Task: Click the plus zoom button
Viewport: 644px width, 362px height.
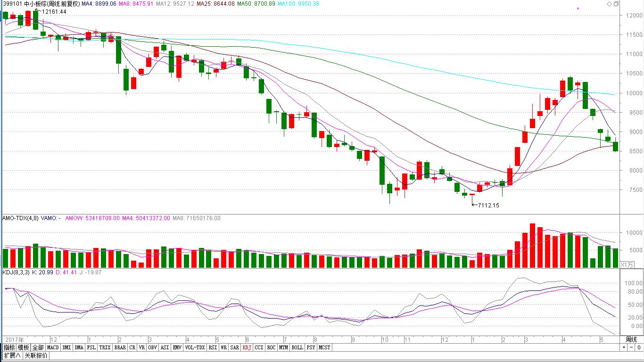Action: click(x=624, y=347)
